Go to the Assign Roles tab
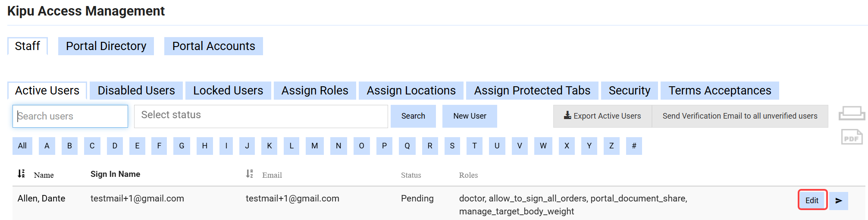This screenshot has width=868, height=220. (315, 91)
